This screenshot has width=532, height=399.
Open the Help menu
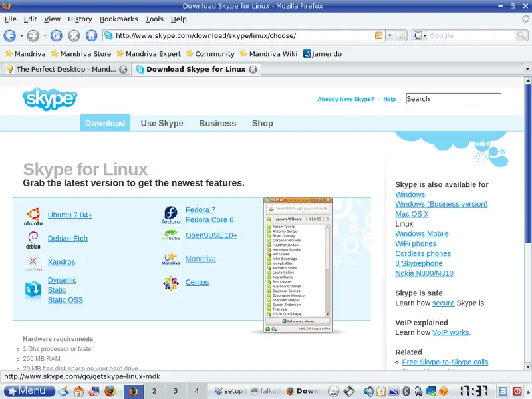[x=178, y=19]
